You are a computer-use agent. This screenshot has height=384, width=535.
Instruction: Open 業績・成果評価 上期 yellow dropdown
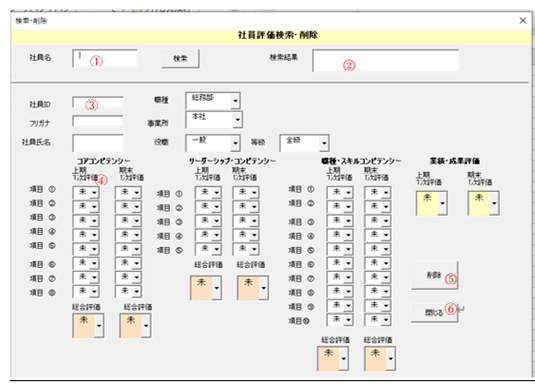pyautogui.click(x=432, y=203)
